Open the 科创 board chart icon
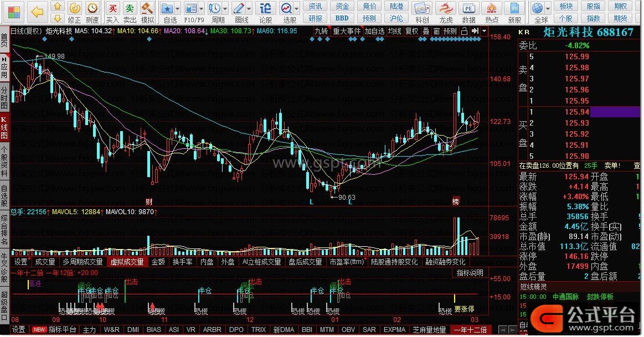644x337 pixels. tap(422, 8)
